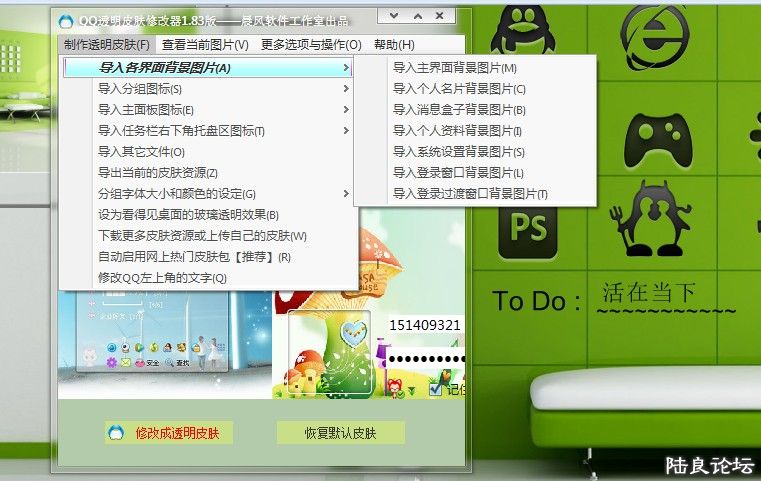Toggle the 记住 checkbox in the login preview
The height and width of the screenshot is (481, 761).
point(434,390)
